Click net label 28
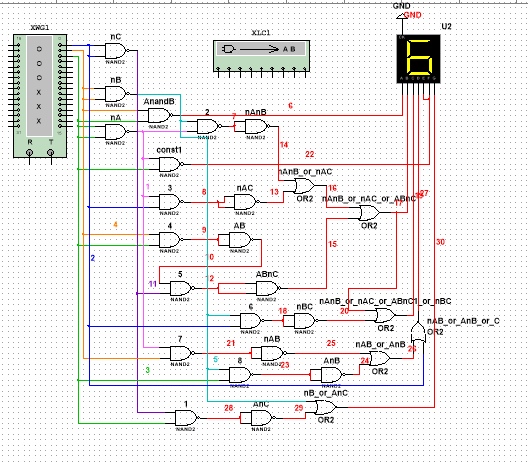 [229, 408]
